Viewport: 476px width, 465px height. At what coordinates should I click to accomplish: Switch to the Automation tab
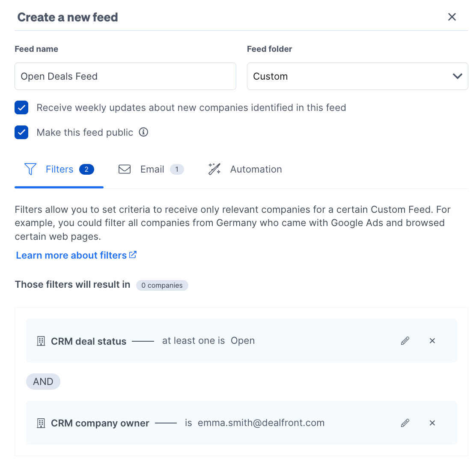(x=256, y=169)
